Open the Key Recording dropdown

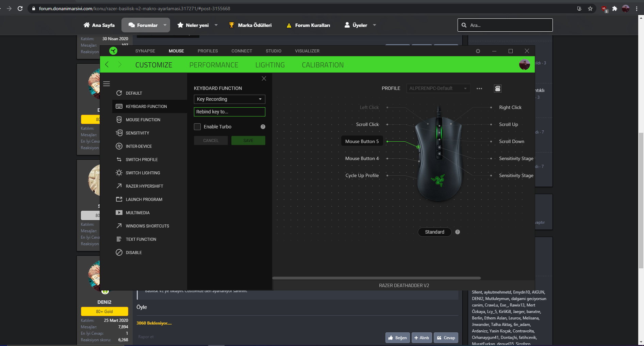pyautogui.click(x=230, y=99)
